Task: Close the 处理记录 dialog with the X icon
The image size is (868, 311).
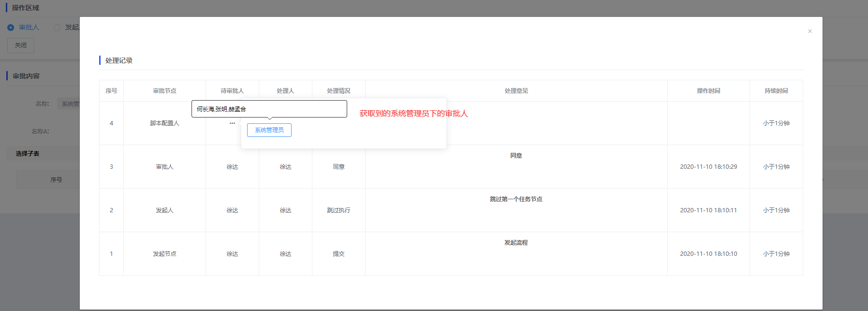Action: point(809,31)
